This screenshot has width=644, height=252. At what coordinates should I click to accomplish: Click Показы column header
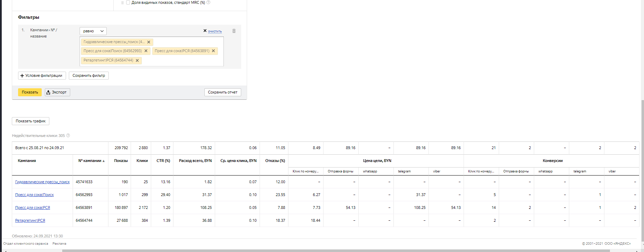pos(121,161)
